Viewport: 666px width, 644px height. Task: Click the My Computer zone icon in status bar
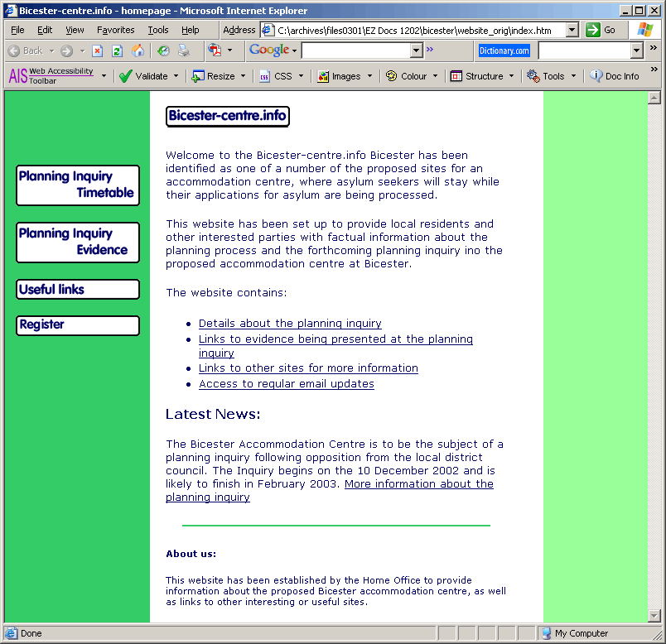point(547,633)
